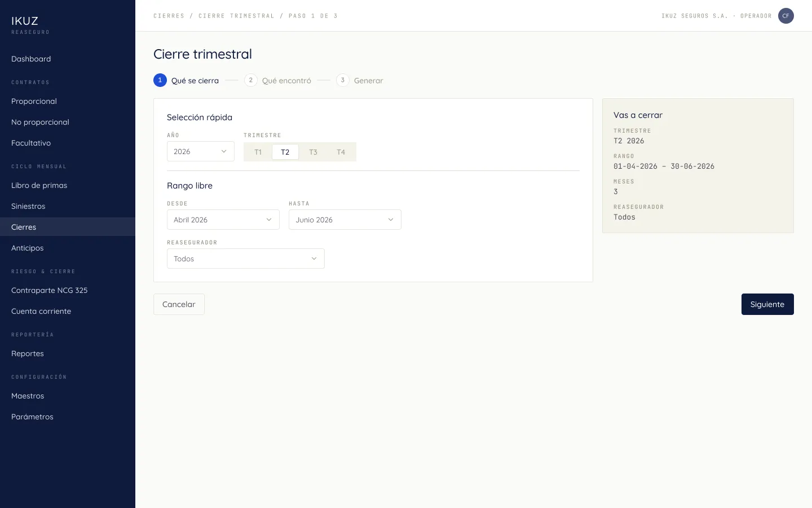Screen dimensions: 812x508
Task: Click IKUZ Seguros S.A. · Operador text
Action: tap(717, 16)
